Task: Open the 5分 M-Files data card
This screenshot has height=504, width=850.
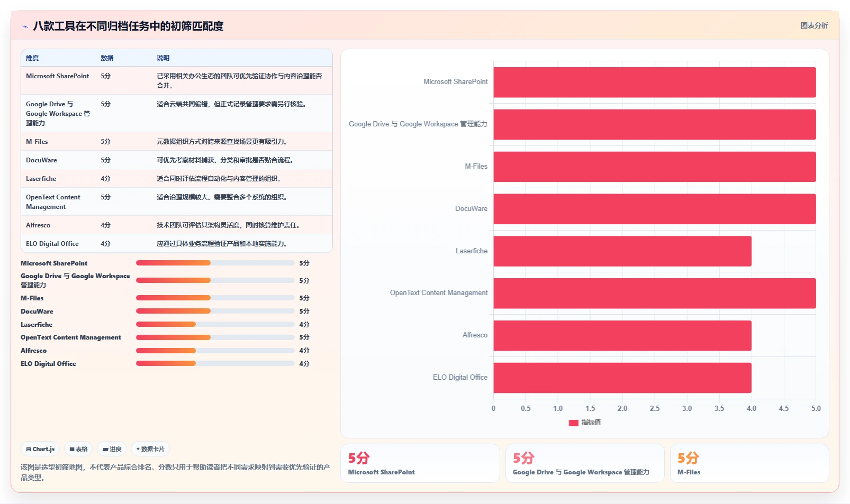Action: tap(749, 463)
